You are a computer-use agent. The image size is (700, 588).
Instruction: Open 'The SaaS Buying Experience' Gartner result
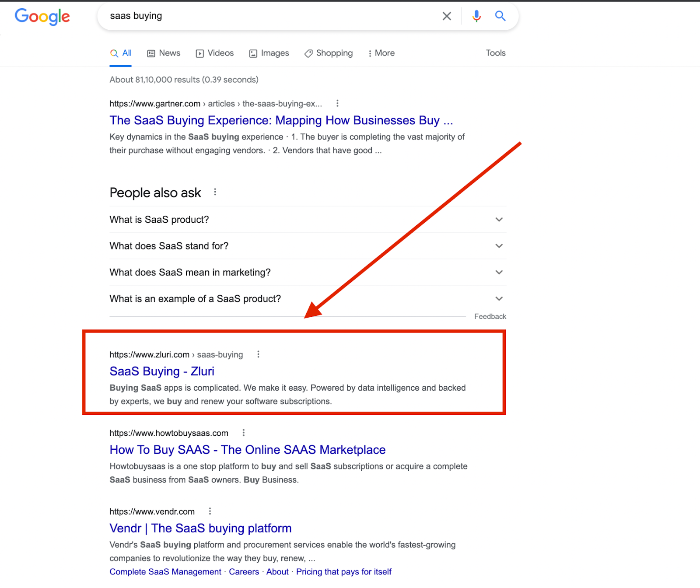pyautogui.click(x=281, y=120)
